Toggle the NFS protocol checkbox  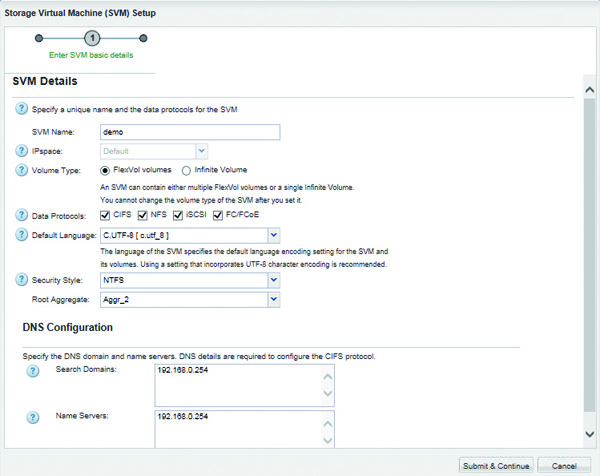[142, 215]
